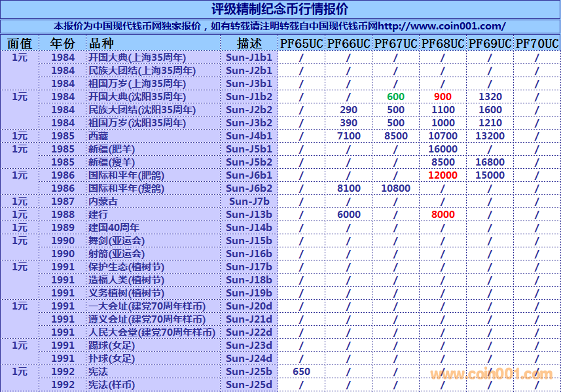This screenshot has width=561, height=392.
Task: Select the red 8000 price for 建行
Action: (443, 215)
